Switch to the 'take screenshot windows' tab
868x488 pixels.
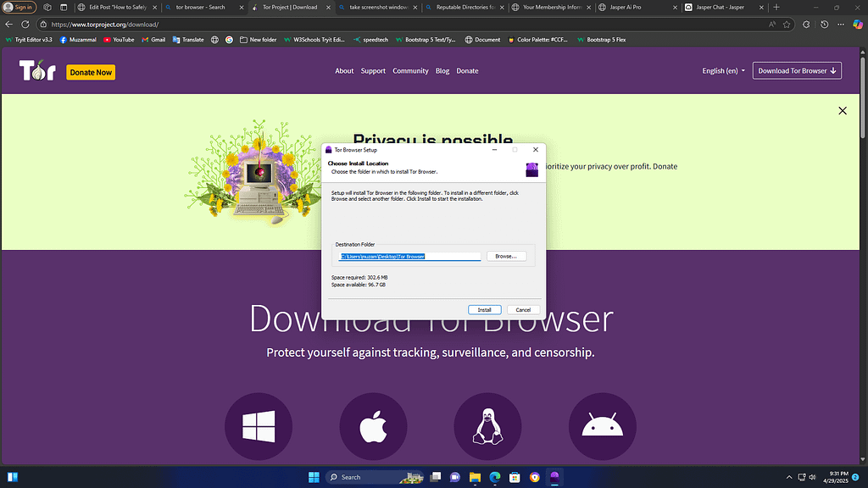(x=379, y=7)
